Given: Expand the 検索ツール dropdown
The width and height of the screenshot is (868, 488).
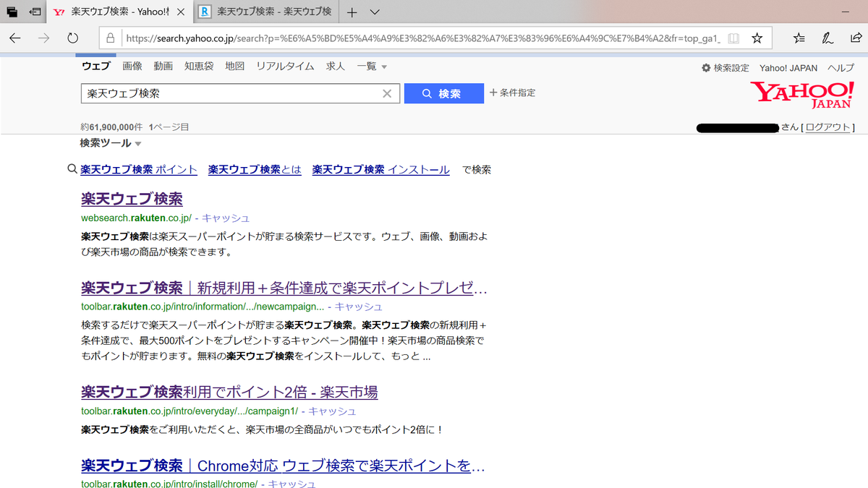Looking at the screenshot, I should tap(111, 143).
